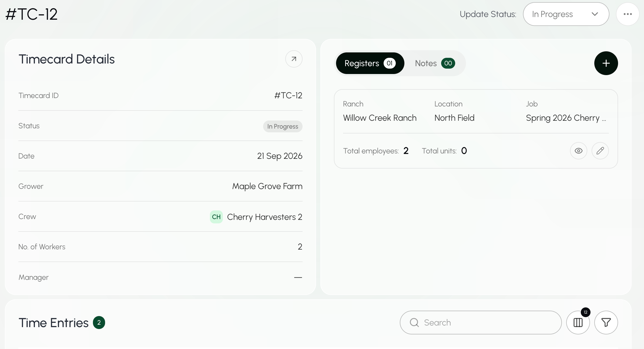Click the CH crew avatar badge
Viewport: 644px width, 349px height.
[216, 217]
